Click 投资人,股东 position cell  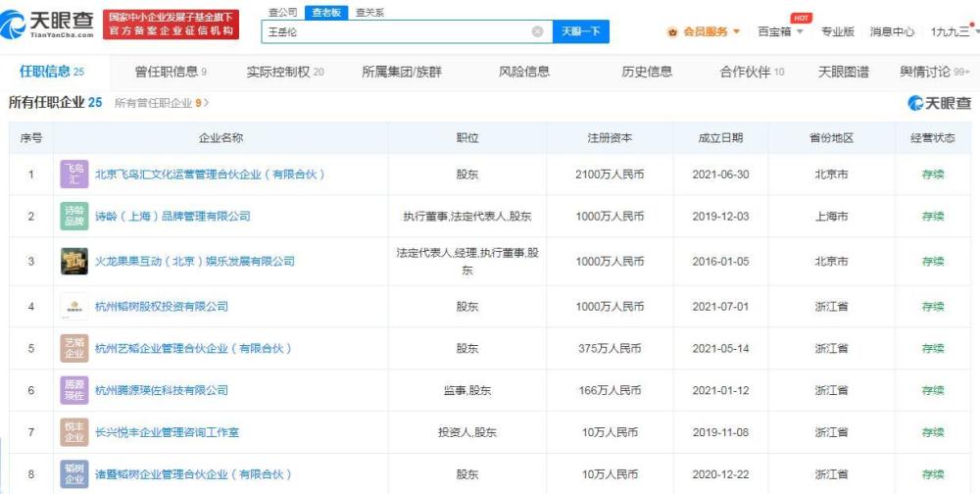click(467, 432)
